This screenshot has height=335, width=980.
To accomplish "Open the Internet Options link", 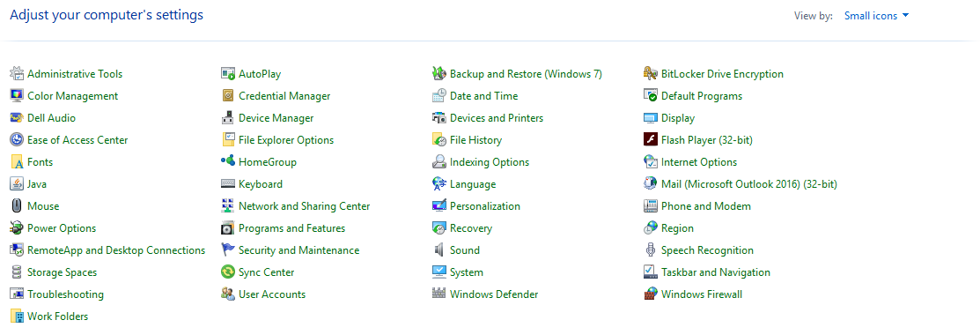I will (x=699, y=162).
